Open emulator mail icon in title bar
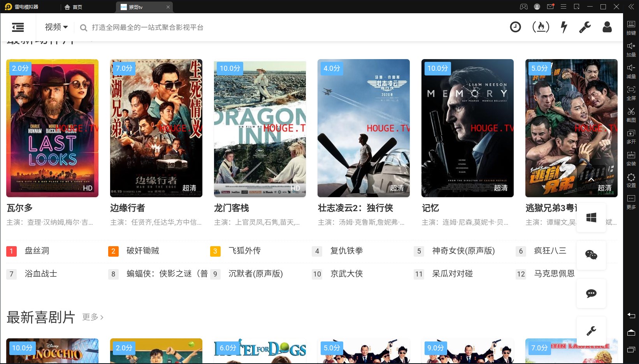The width and height of the screenshot is (639, 364). click(550, 7)
